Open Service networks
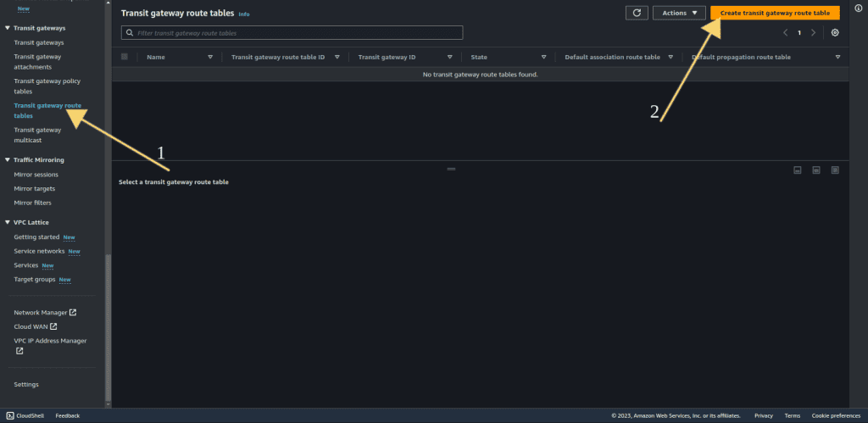 [39, 252]
